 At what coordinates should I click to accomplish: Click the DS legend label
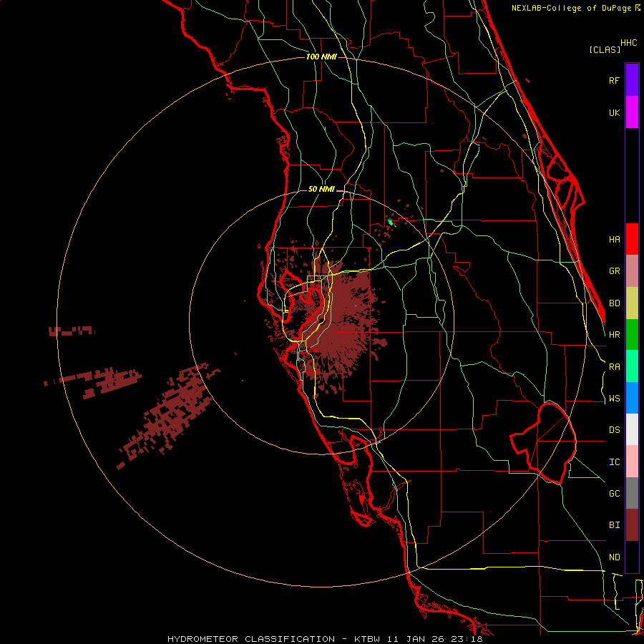tap(614, 430)
